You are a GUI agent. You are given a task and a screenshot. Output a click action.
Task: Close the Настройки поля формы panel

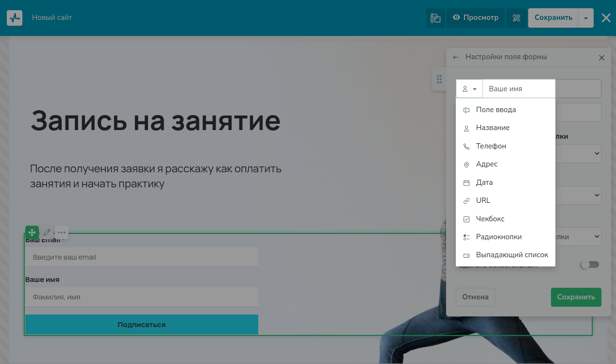[x=601, y=58]
